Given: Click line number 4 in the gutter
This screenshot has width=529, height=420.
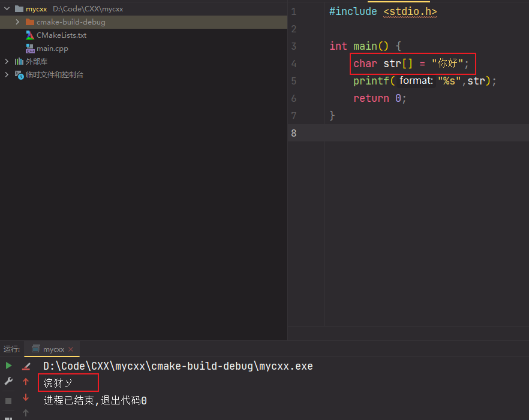Looking at the screenshot, I should 294,64.
